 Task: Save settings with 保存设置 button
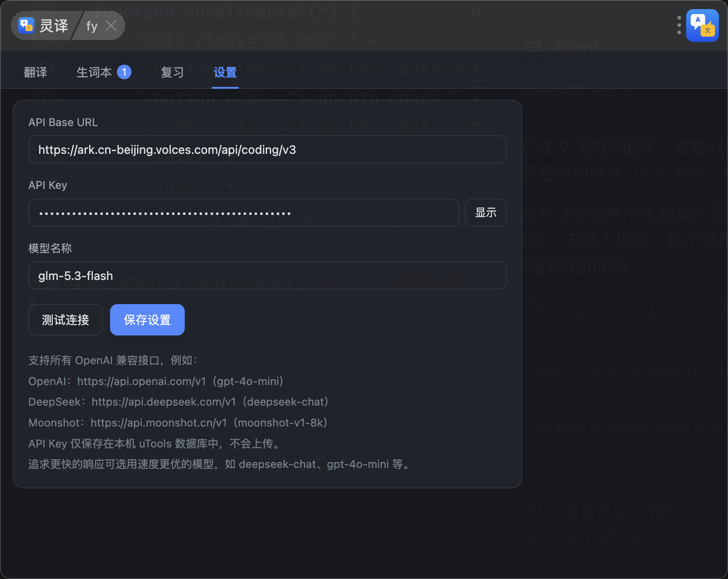point(147,320)
